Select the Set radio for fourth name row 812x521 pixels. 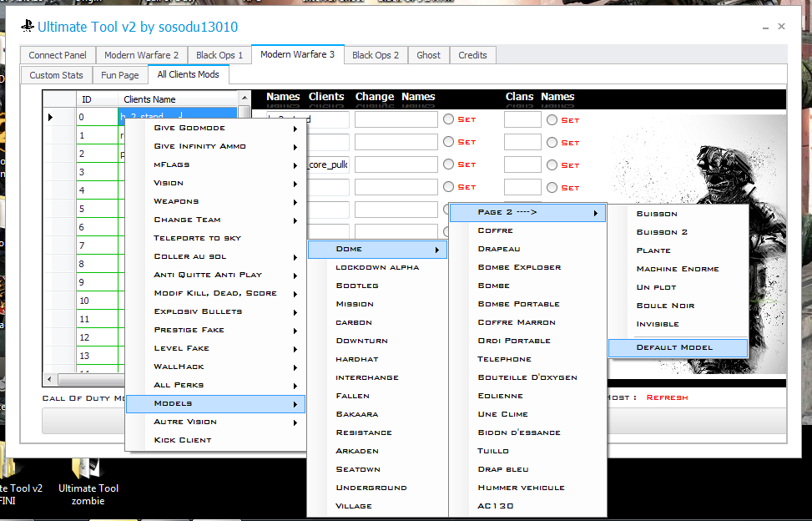pos(448,187)
